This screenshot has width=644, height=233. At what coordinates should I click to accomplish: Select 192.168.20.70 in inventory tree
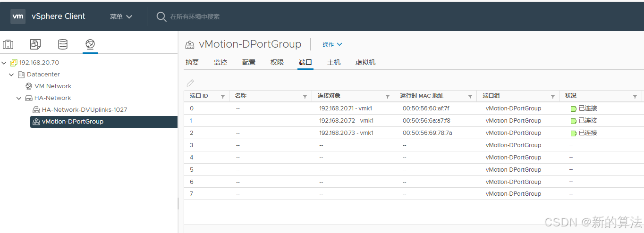tap(39, 63)
